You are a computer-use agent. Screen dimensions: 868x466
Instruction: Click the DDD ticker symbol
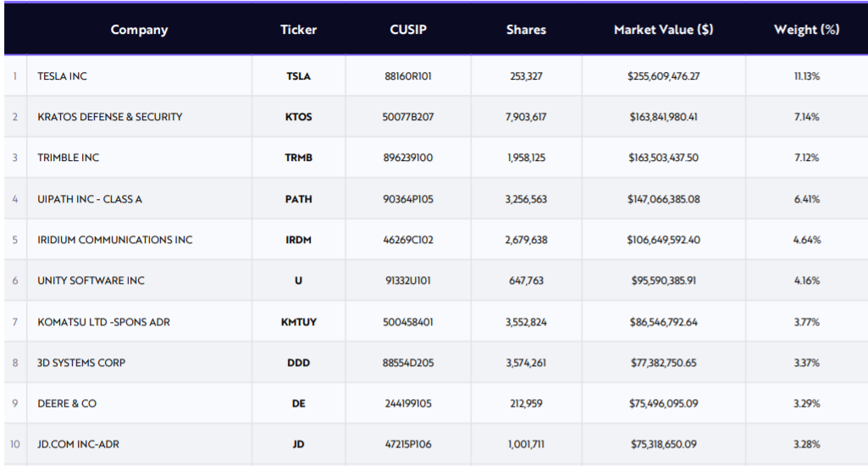298,363
